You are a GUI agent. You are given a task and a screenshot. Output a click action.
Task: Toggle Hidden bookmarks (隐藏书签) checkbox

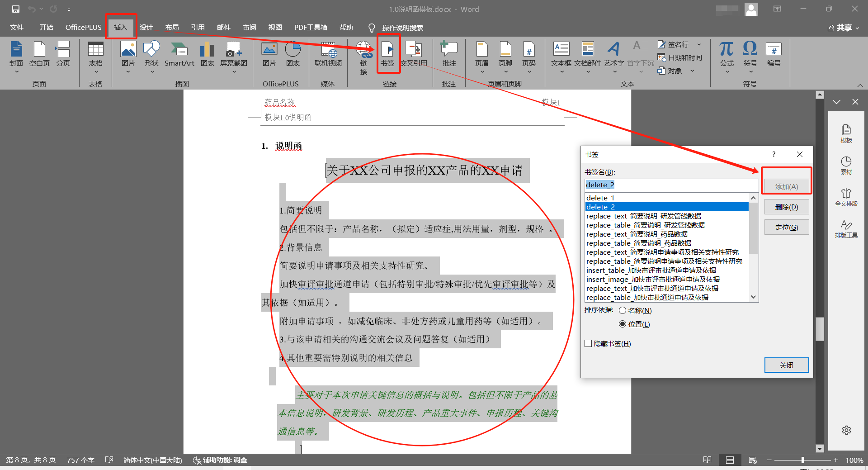pos(588,343)
